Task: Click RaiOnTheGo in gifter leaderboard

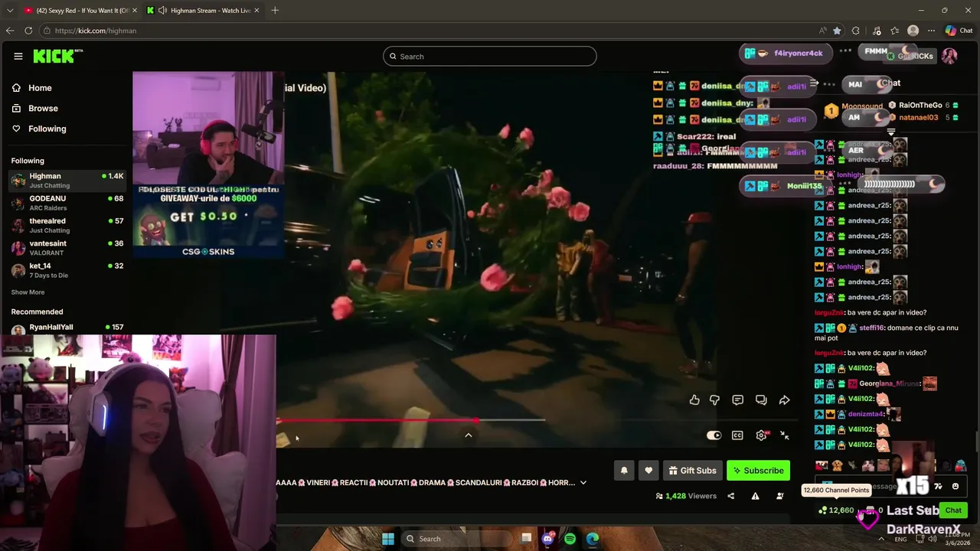Action: pos(920,106)
